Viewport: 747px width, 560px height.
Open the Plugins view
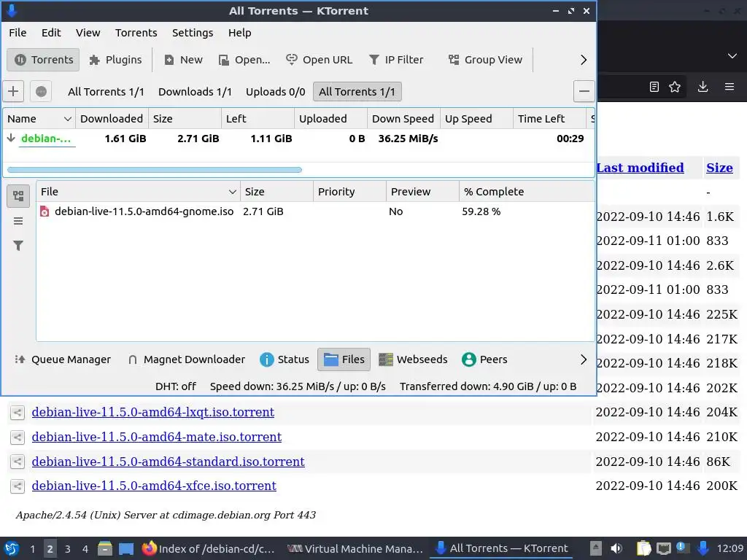[x=116, y=60]
